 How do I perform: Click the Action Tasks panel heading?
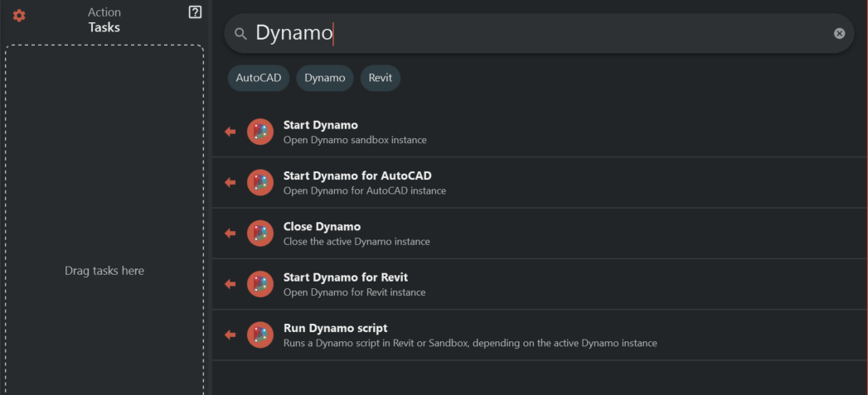tap(104, 19)
